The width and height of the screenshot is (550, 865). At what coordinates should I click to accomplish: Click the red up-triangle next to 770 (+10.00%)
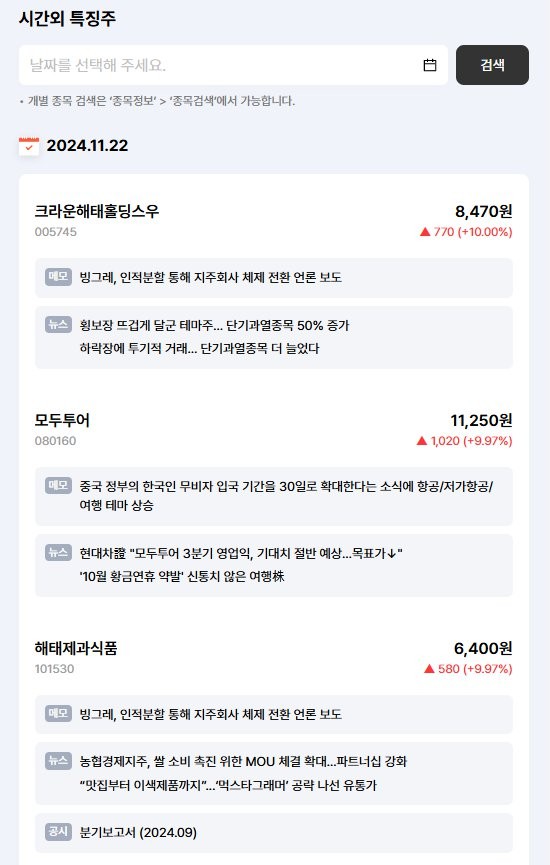coord(425,232)
